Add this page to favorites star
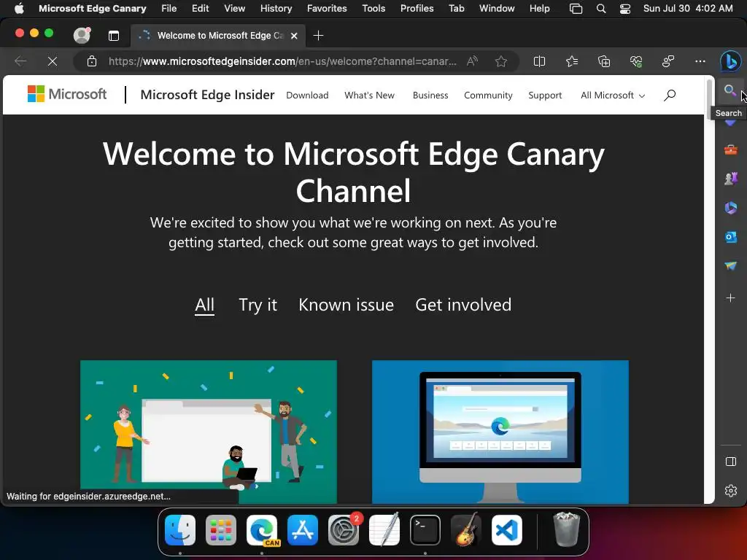The image size is (747, 560). 500,61
